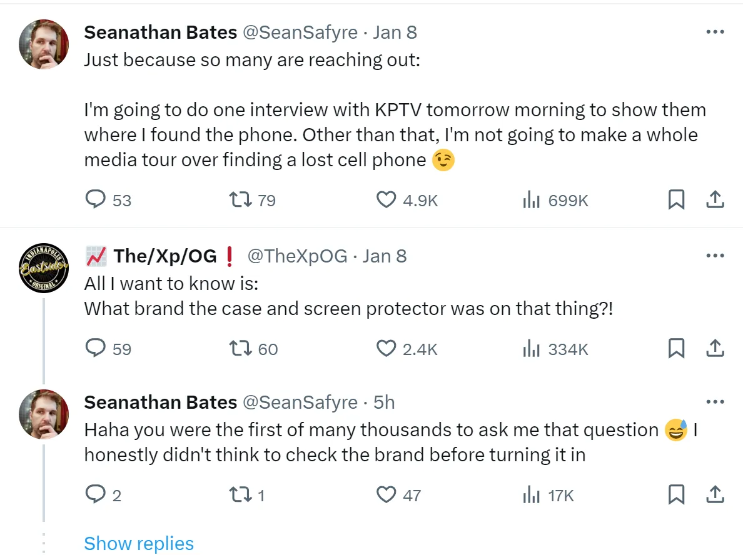This screenshot has width=743, height=560.
Task: Share the KPTV interview tweet
Action: [x=714, y=200]
